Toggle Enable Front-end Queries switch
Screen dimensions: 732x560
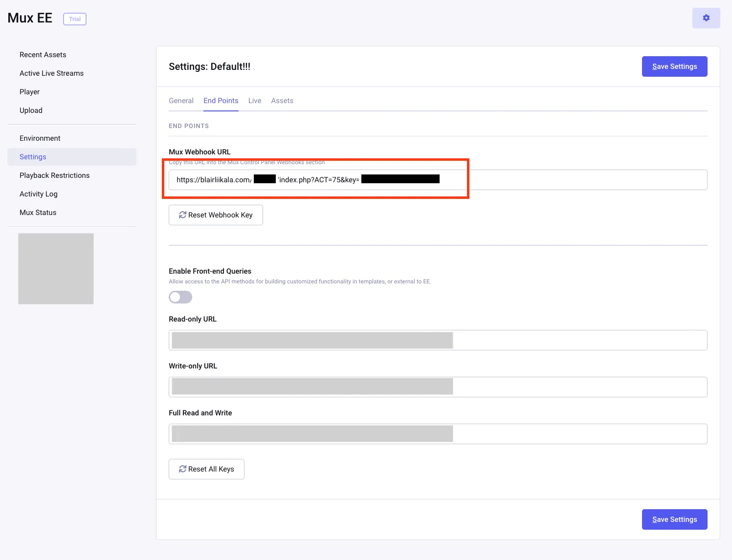point(180,297)
